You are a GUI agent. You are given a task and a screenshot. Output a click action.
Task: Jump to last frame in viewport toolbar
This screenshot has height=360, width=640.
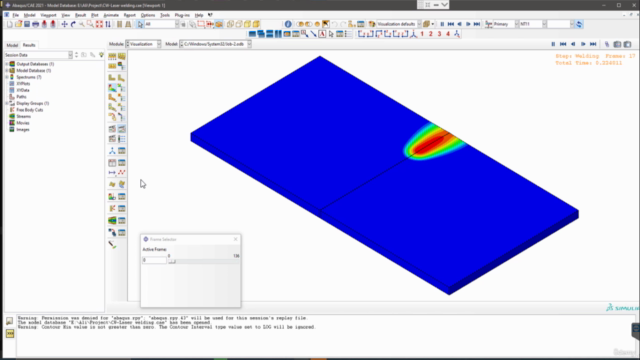pos(593,44)
